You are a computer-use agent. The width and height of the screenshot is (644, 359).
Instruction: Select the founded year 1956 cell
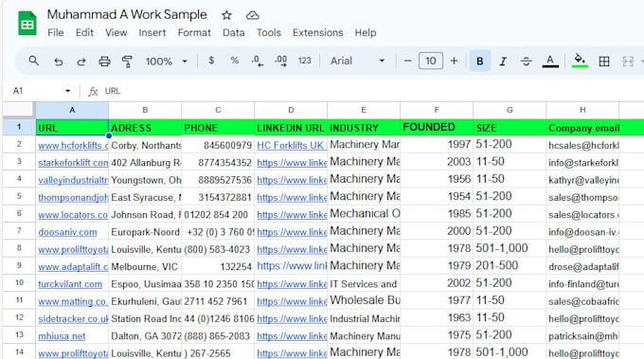(x=437, y=180)
